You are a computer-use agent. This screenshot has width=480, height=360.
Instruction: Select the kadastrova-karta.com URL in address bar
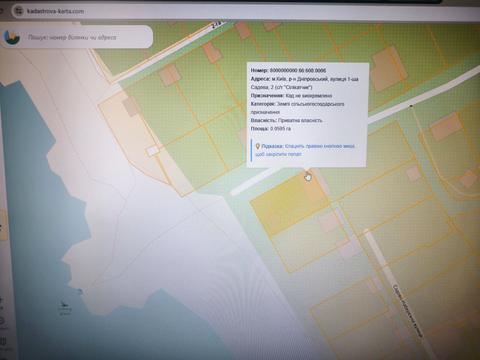coord(56,11)
